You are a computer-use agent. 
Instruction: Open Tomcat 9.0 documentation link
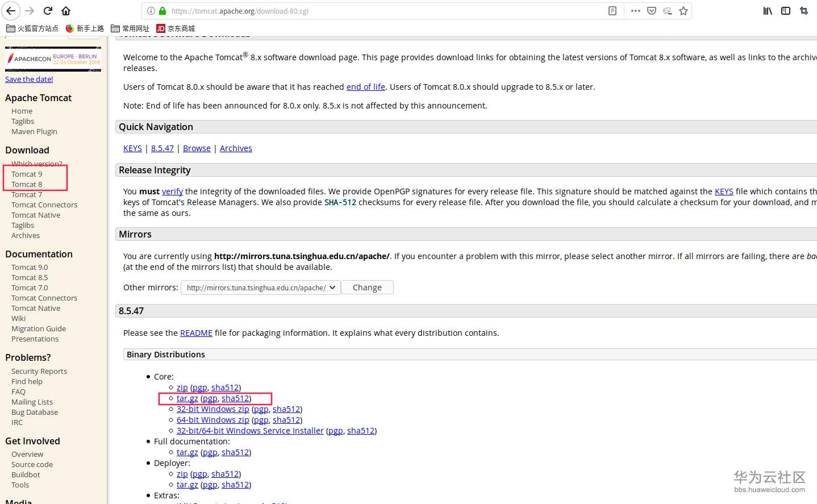[30, 268]
